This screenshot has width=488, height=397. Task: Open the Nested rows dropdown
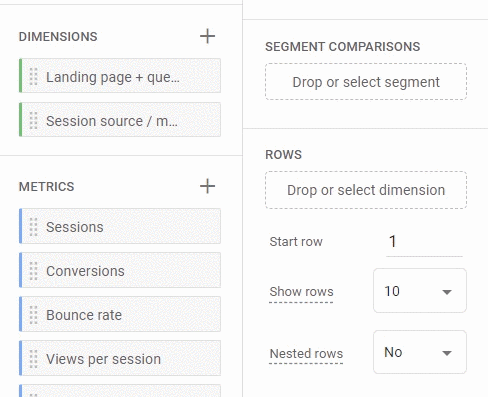point(420,352)
